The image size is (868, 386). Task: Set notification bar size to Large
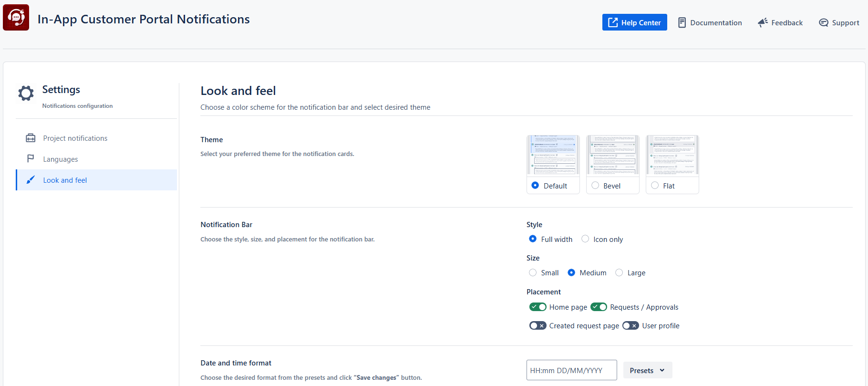point(619,272)
